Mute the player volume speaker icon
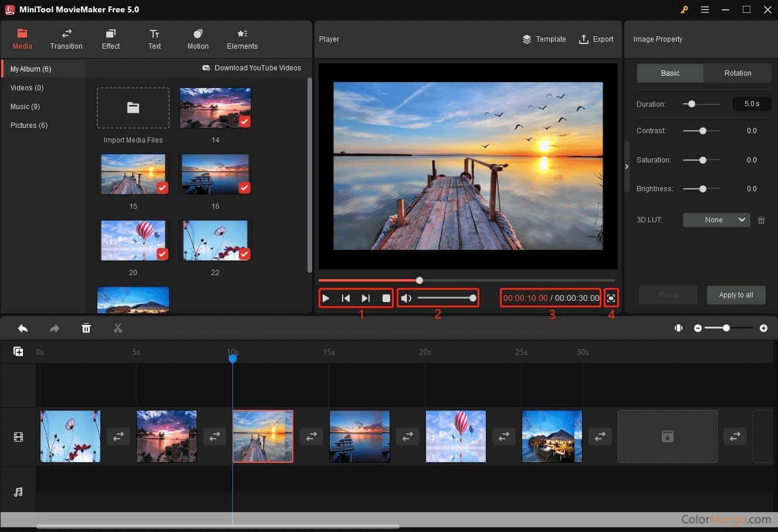Viewport: 778px width, 532px height. point(405,298)
